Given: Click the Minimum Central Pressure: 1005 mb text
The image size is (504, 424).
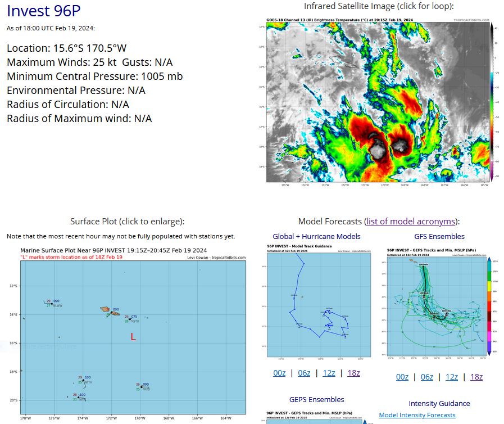Looking at the screenshot, I should click(95, 76).
